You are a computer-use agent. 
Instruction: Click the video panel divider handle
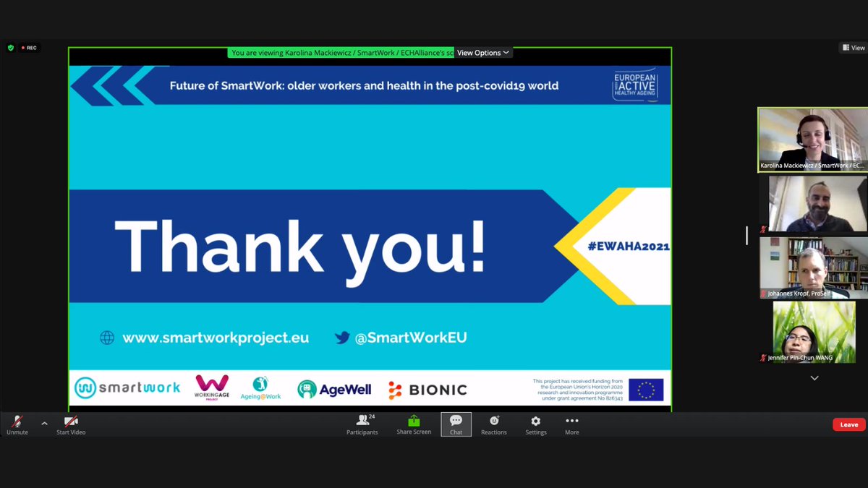tap(747, 236)
